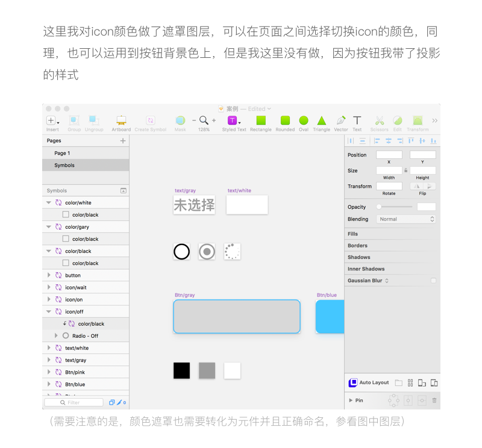Toggle the layer filter icon beside Filter field
This screenshot has height=448, width=482.
(x=112, y=402)
